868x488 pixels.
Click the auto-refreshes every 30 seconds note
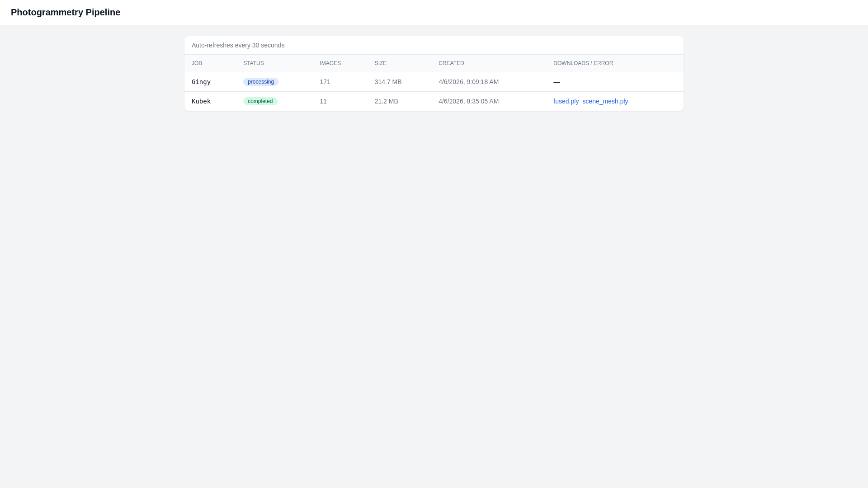[x=238, y=45]
